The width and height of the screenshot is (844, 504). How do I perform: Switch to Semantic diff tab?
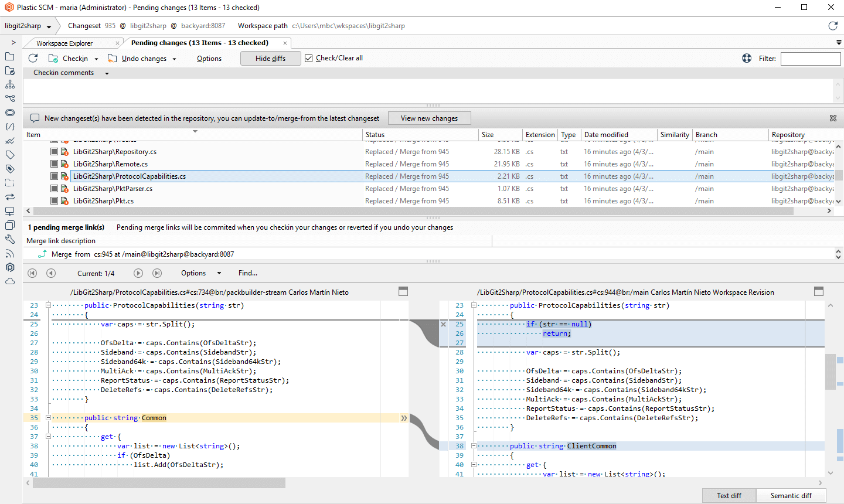click(x=791, y=495)
